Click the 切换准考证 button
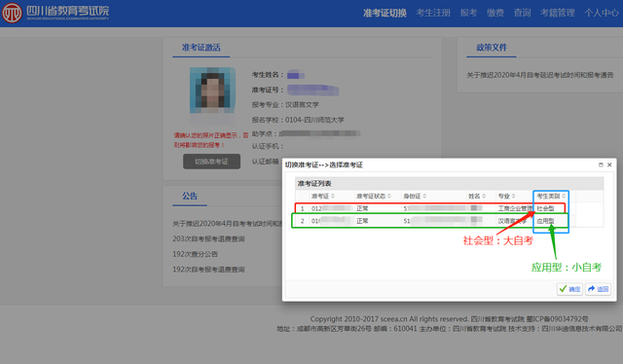Viewport: 623px width, 364px height. (211, 162)
